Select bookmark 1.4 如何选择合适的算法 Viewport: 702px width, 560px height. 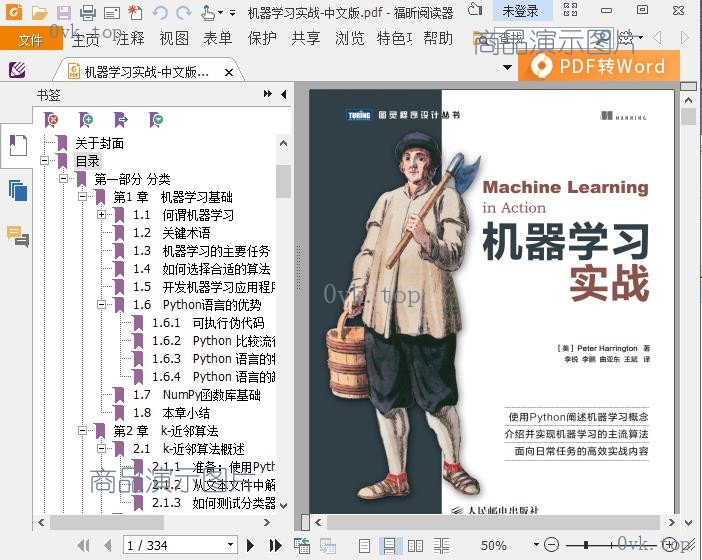[201, 269]
